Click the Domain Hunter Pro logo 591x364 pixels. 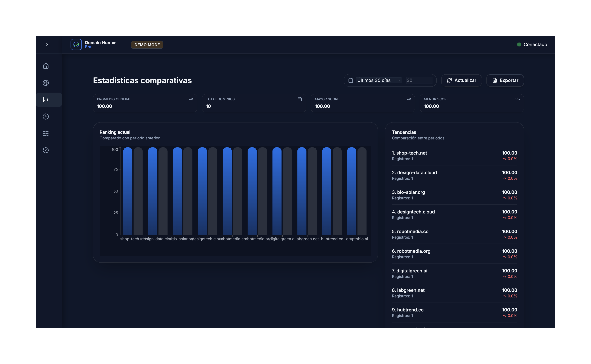[76, 44]
